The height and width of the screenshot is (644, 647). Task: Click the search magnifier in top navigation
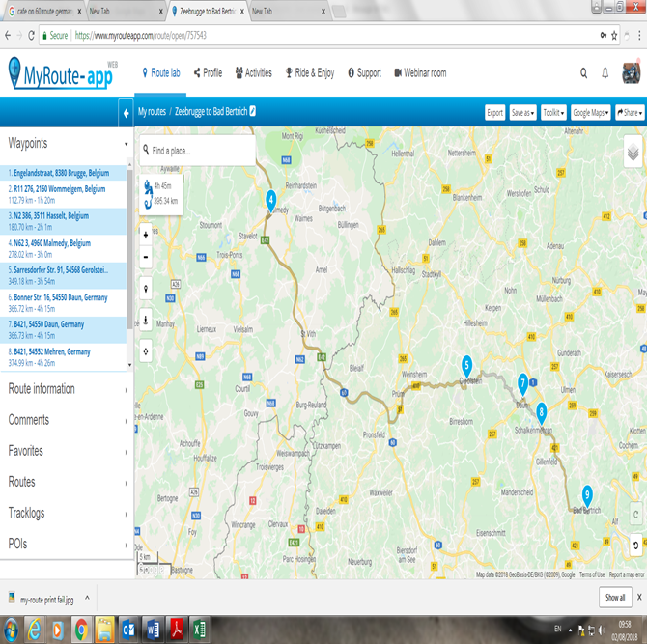click(583, 72)
